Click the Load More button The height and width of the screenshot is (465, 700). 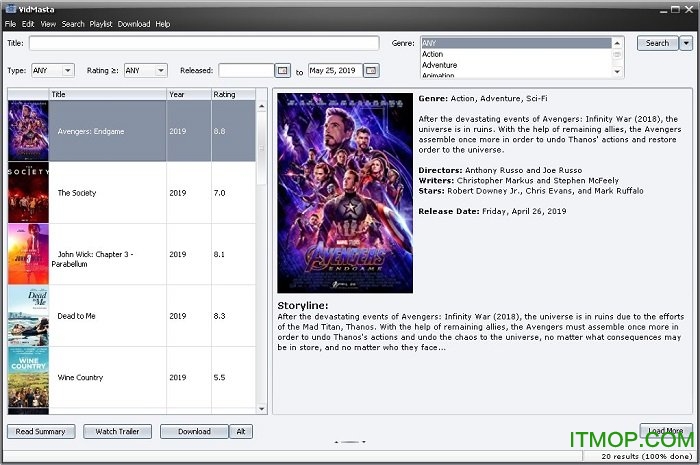click(x=666, y=431)
